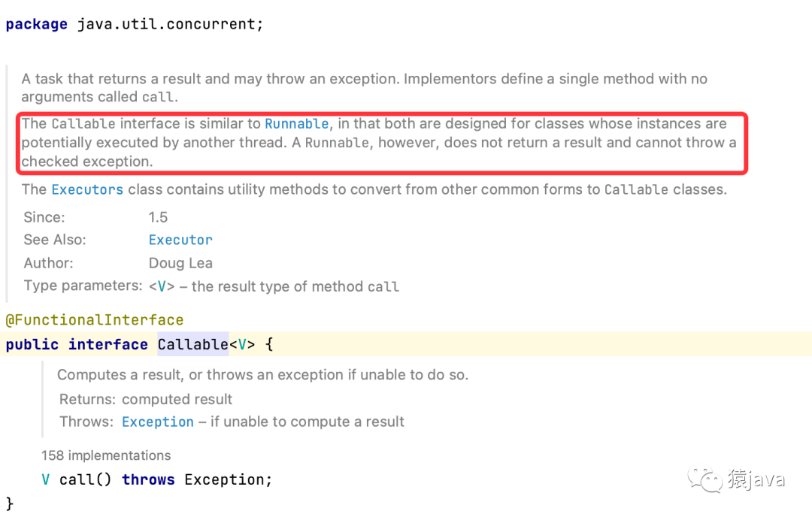Click the throws keyword in call signature

[148, 479]
